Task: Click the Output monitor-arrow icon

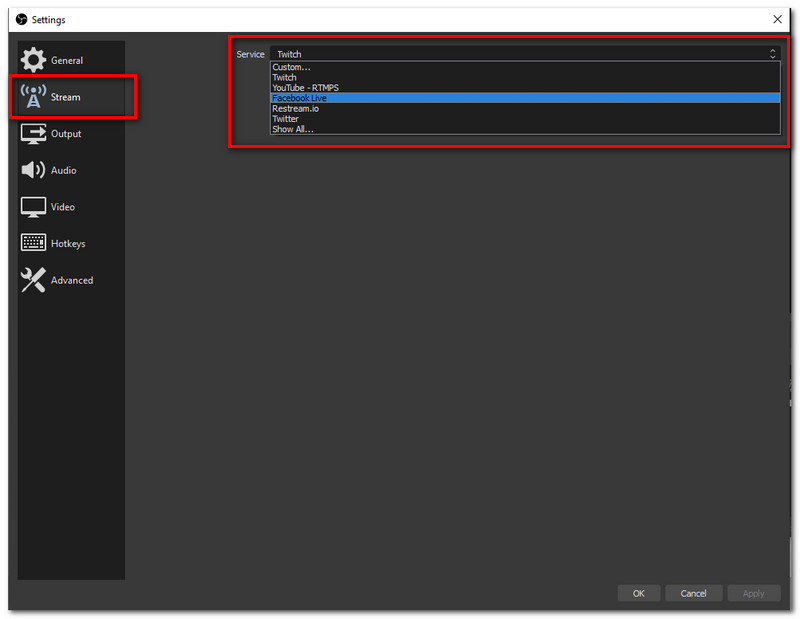Action: (33, 133)
